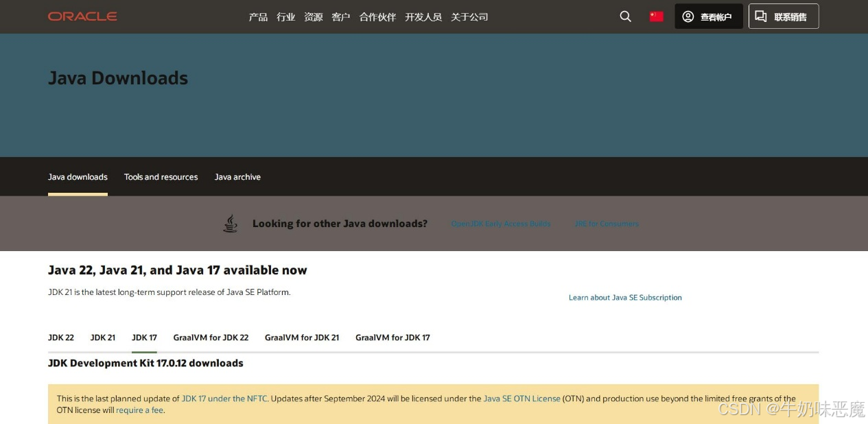
Task: Click JDK Development Kit 17.0.12 downloads heading
Action: coord(145,363)
